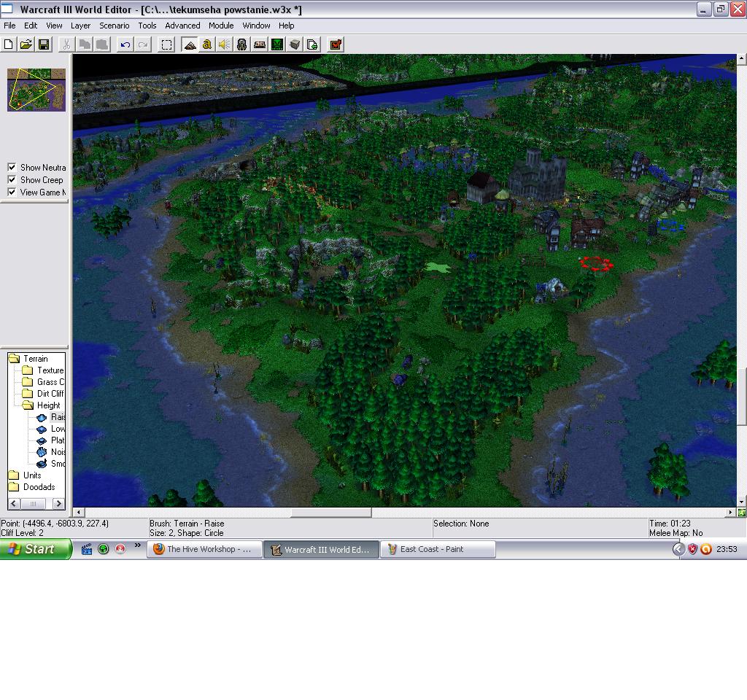The image size is (747, 700).
Task: Click the red shield tray icon
Action: pos(693,549)
